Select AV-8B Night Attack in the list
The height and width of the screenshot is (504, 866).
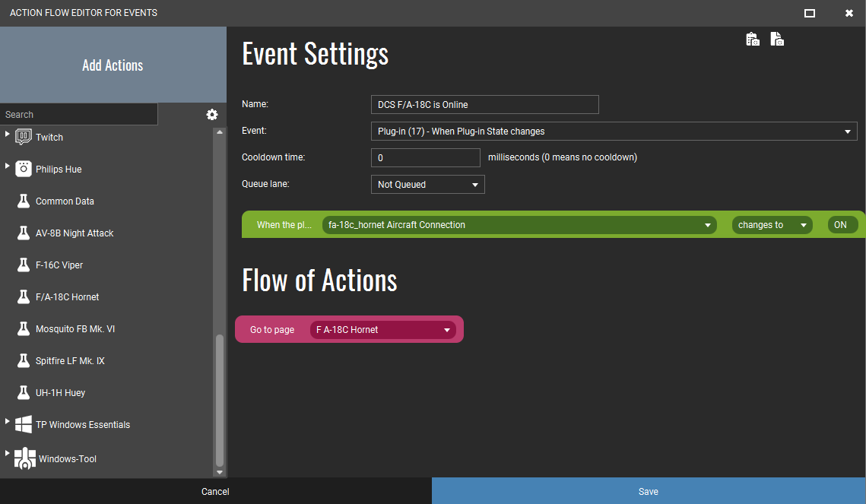(x=75, y=233)
